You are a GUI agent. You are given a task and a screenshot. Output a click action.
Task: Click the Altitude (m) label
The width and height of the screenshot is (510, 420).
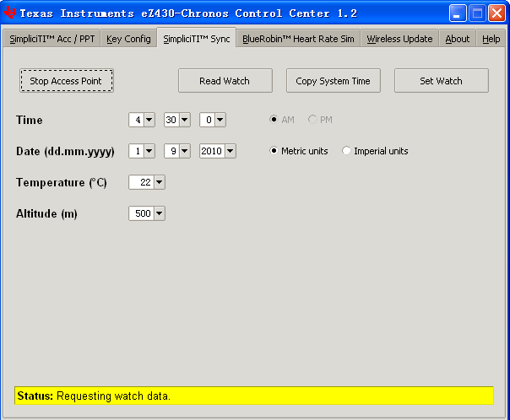click(x=46, y=213)
